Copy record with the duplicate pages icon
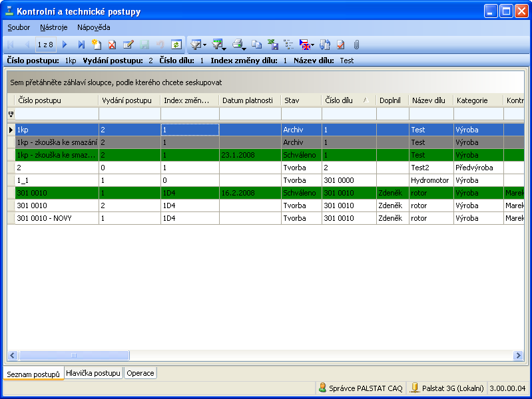532x399 pixels. pyautogui.click(x=256, y=45)
